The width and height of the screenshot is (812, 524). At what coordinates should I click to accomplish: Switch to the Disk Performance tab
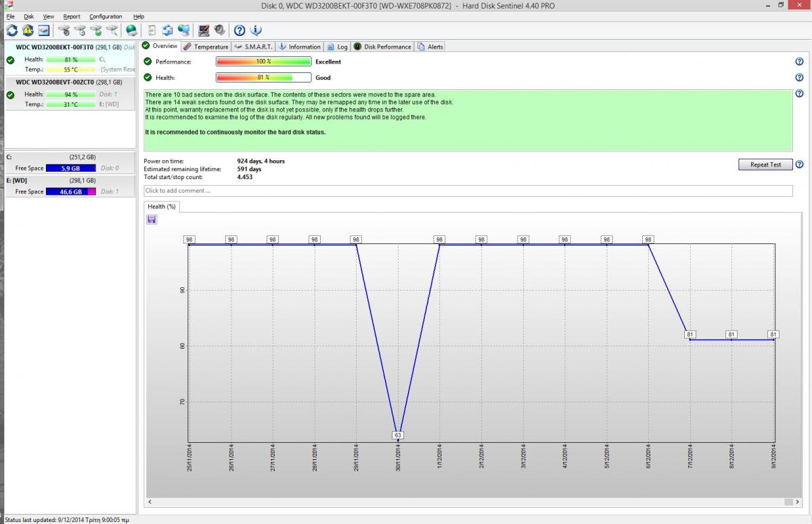point(382,47)
